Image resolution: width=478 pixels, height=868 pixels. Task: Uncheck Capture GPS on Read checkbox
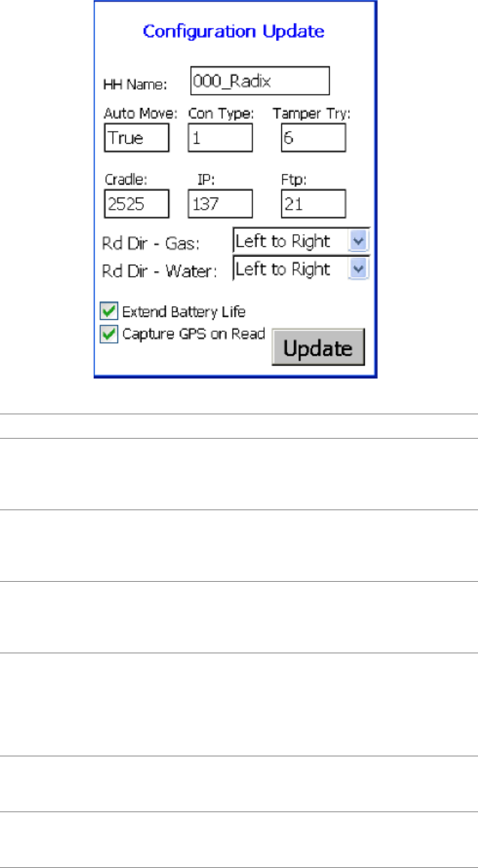coord(107,334)
